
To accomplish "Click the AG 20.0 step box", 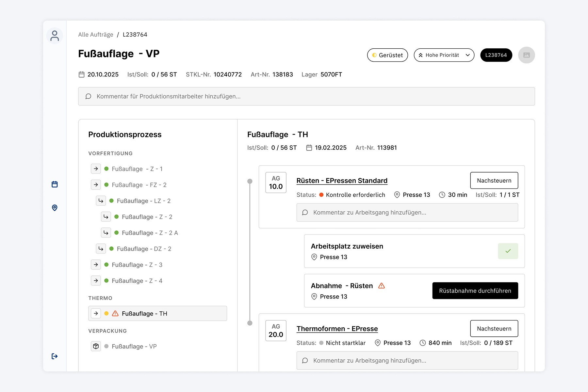I will [x=276, y=331].
